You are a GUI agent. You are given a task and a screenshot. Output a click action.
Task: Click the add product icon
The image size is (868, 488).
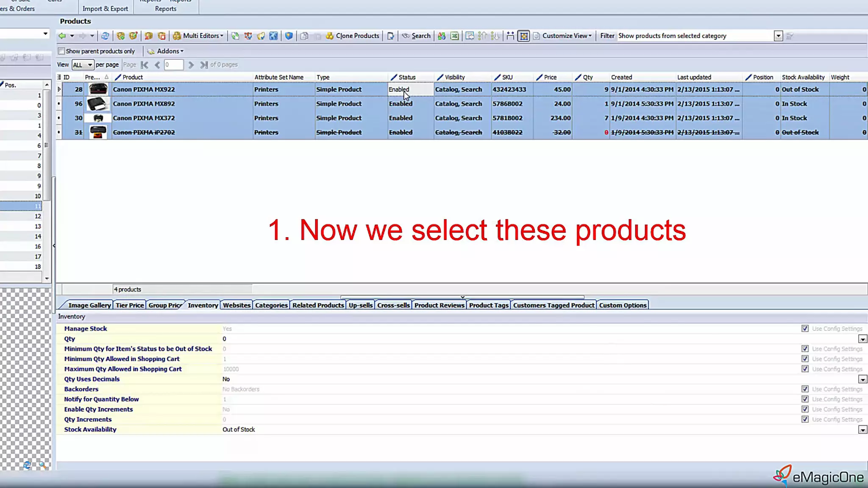click(120, 36)
